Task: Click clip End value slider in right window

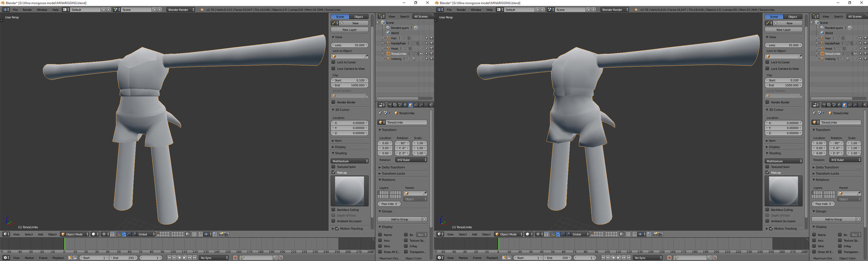Action: pos(783,85)
